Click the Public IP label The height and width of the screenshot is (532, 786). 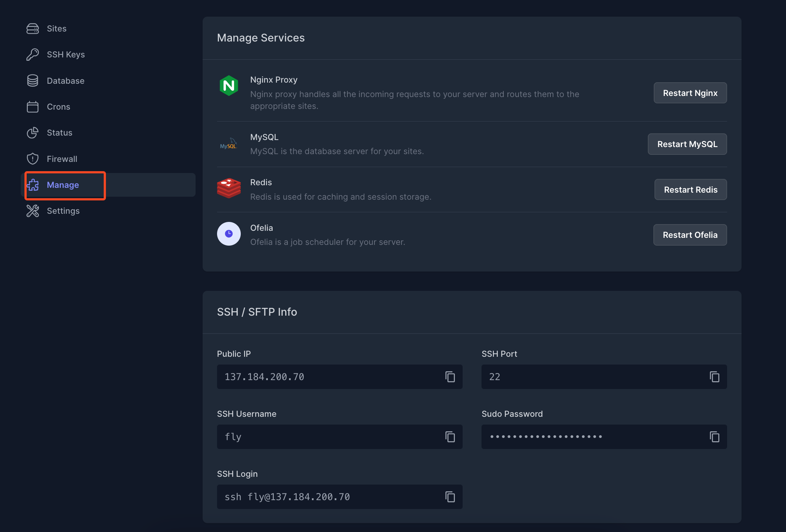click(x=234, y=354)
